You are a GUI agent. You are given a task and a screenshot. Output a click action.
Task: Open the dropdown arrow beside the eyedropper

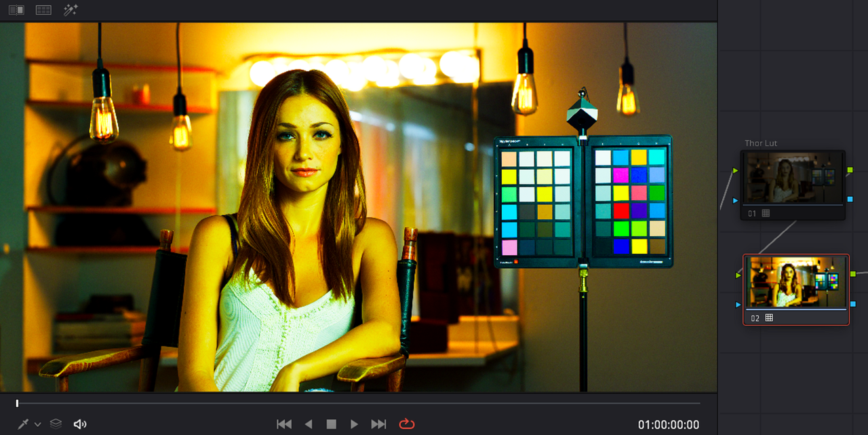(38, 424)
